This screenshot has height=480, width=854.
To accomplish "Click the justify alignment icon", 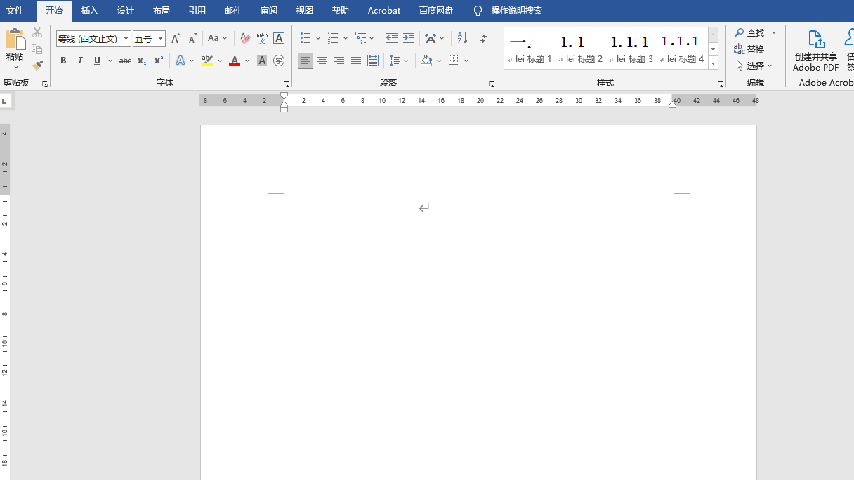I will (x=356, y=61).
